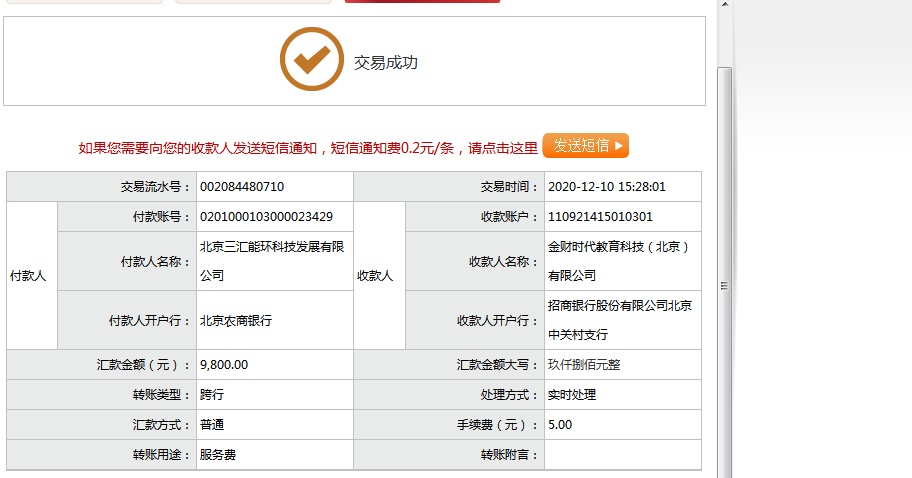Click the payee bank 招商银行 branch cell
The width and height of the screenshot is (912, 478).
pos(619,320)
